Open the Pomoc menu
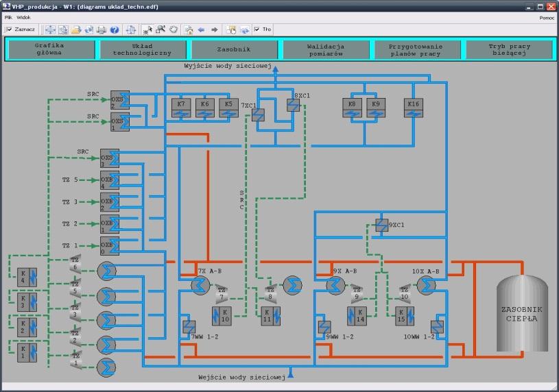The width and height of the screenshot is (559, 392). (x=547, y=18)
